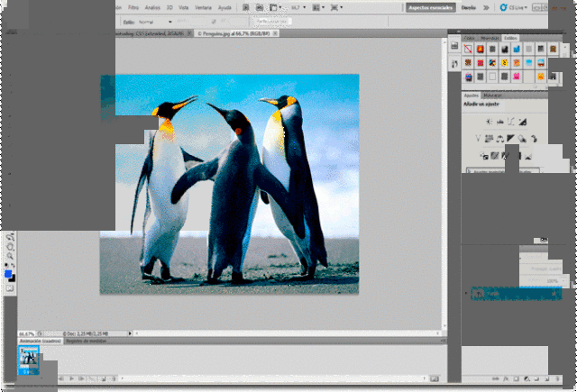This screenshot has width=577, height=392.
Task: Open the Screen Mode dropdown
Action: [336, 7]
